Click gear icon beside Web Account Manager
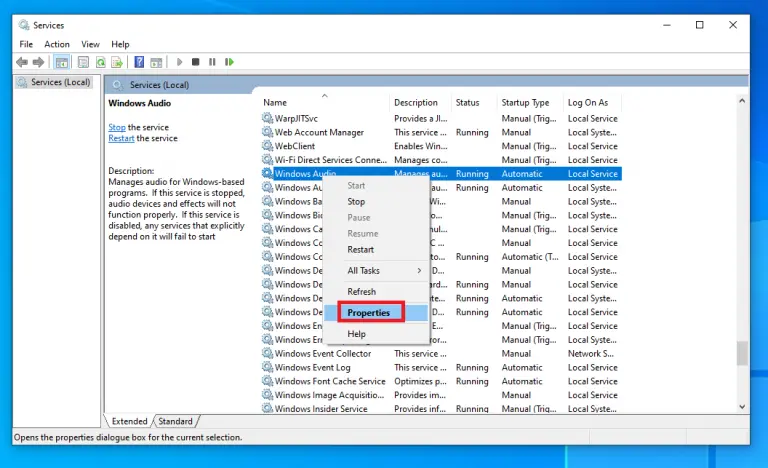This screenshot has width=768, height=468. pos(267,132)
